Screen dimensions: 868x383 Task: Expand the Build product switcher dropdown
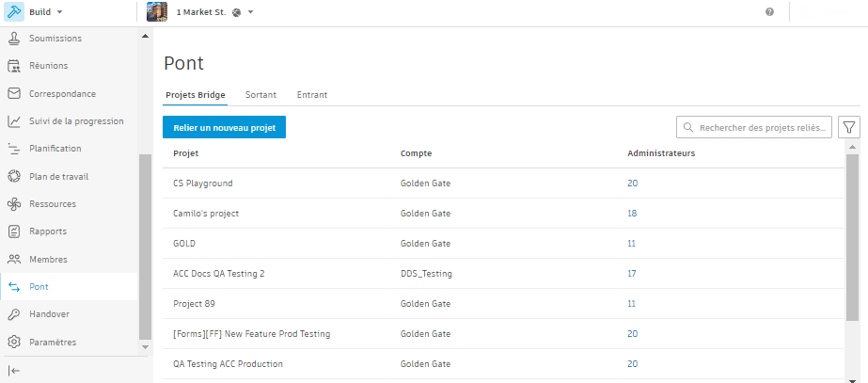click(59, 12)
